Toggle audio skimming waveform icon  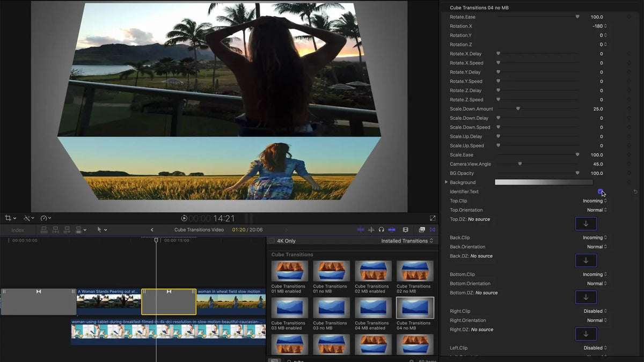point(371,230)
